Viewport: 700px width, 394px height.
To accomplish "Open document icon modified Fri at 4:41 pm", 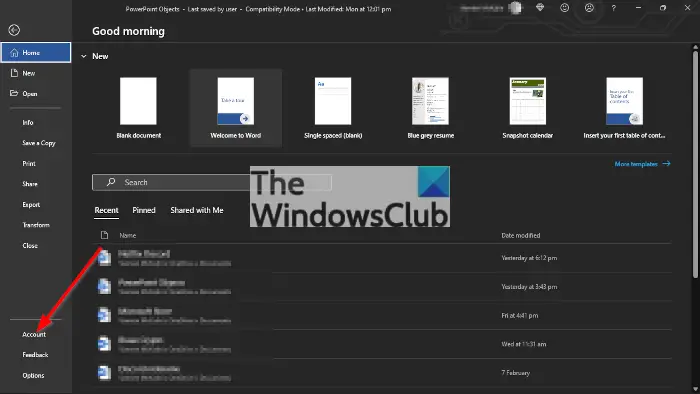I will [x=104, y=315].
